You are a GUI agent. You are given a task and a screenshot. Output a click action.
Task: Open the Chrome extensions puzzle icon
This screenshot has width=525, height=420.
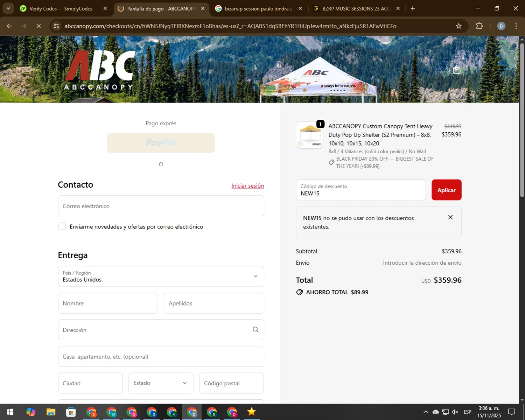coord(479,26)
